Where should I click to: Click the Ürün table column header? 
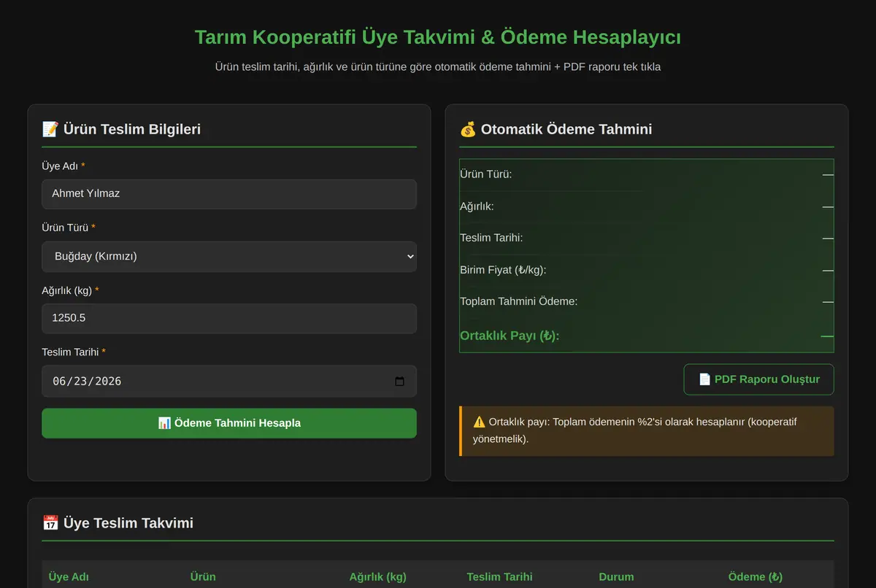coord(203,577)
